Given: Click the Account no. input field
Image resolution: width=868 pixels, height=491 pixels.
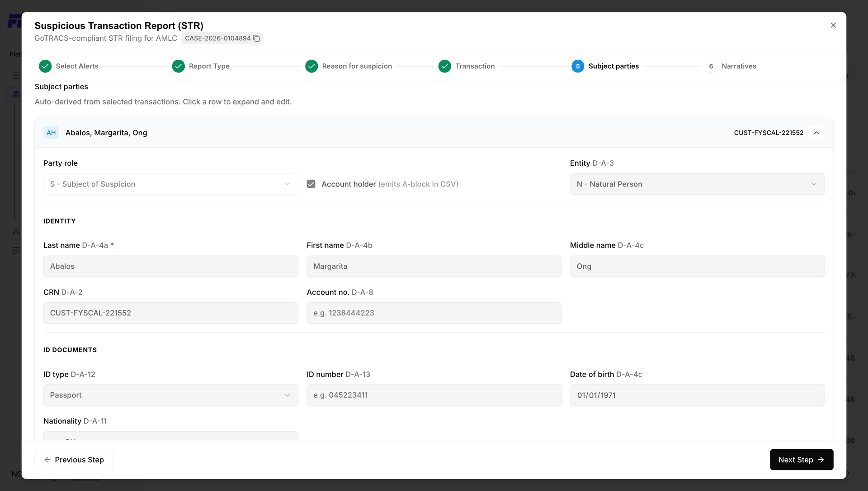Looking at the screenshot, I should (434, 313).
